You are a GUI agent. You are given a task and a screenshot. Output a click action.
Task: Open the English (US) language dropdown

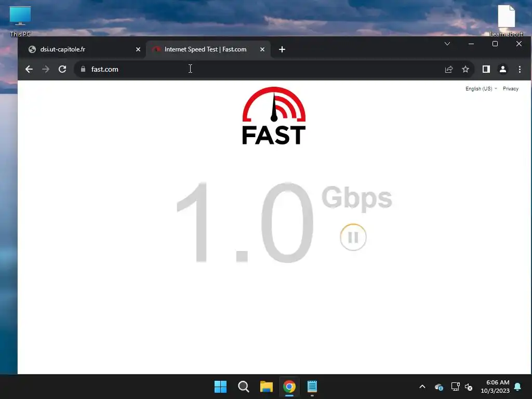[481, 88]
